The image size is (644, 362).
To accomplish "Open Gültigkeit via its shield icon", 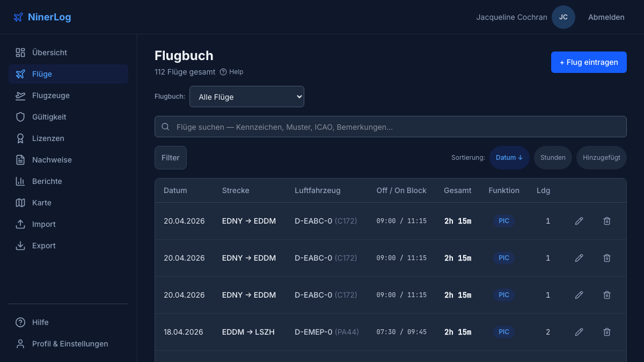I will click(x=20, y=117).
